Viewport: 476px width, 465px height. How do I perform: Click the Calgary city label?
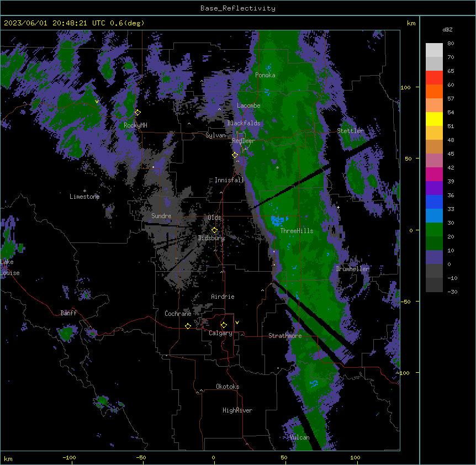[x=220, y=333]
